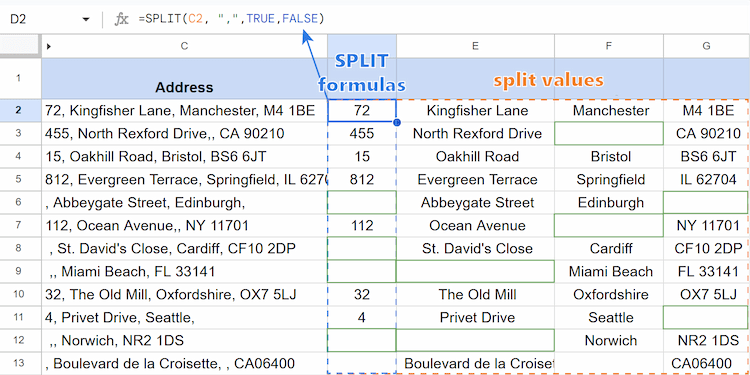This screenshot has width=750, height=375.
Task: Click the 'CF10 2DP' split cell
Action: [706, 248]
